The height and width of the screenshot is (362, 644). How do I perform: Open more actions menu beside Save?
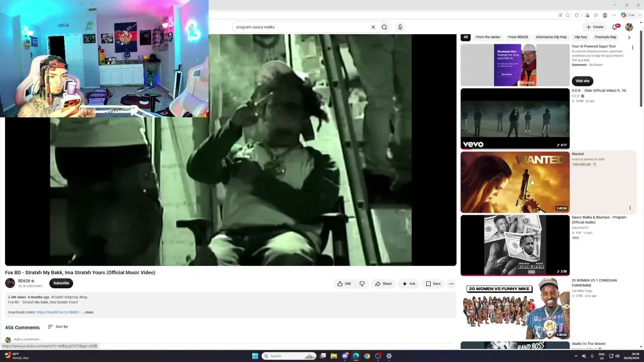pyautogui.click(x=451, y=284)
